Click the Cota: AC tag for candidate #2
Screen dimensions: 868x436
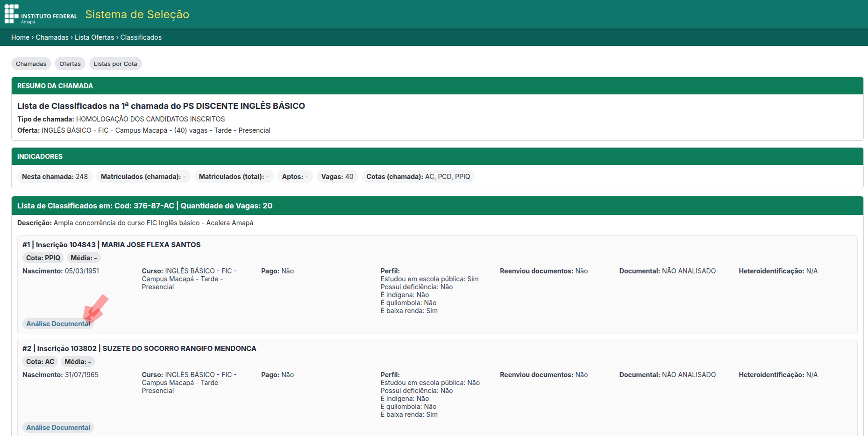tap(40, 362)
